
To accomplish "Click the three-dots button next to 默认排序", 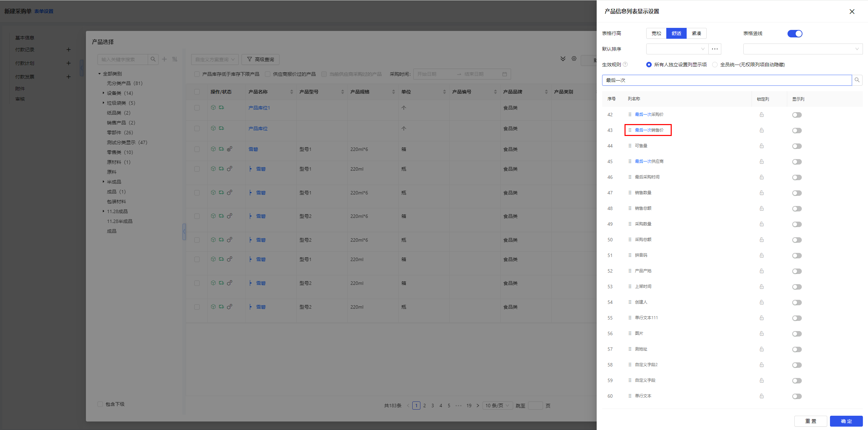I will tap(715, 49).
